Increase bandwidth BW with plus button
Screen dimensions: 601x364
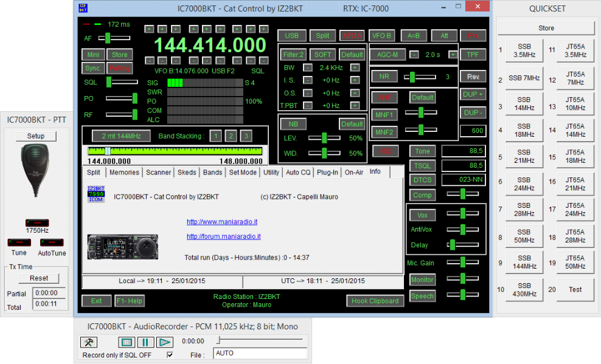coord(355,67)
